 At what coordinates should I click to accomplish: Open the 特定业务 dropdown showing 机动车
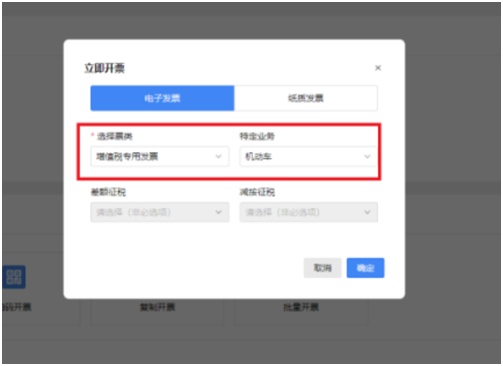click(308, 156)
